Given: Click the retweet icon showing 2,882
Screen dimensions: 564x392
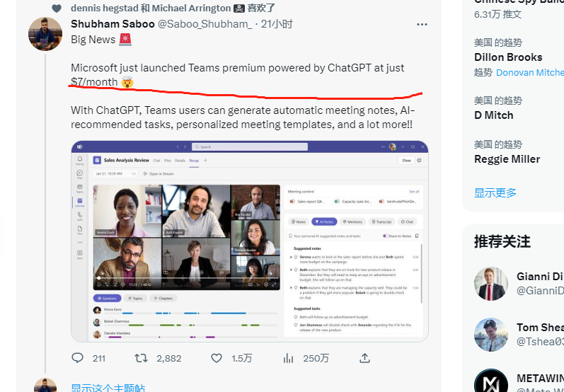Looking at the screenshot, I should coord(141,358).
